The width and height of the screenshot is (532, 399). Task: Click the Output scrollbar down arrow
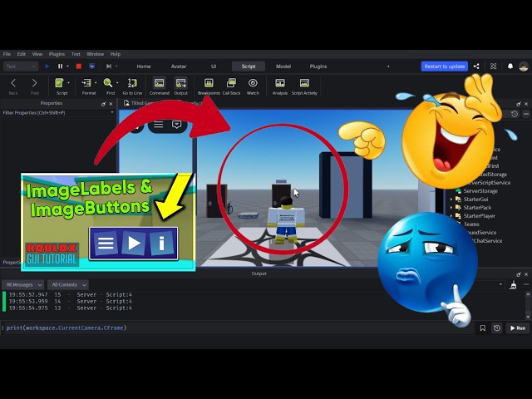(528, 317)
